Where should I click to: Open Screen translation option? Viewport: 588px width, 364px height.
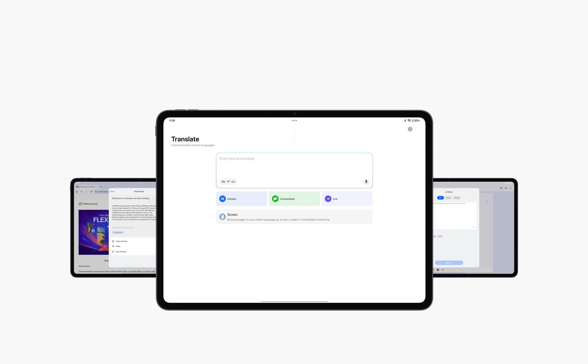294,217
